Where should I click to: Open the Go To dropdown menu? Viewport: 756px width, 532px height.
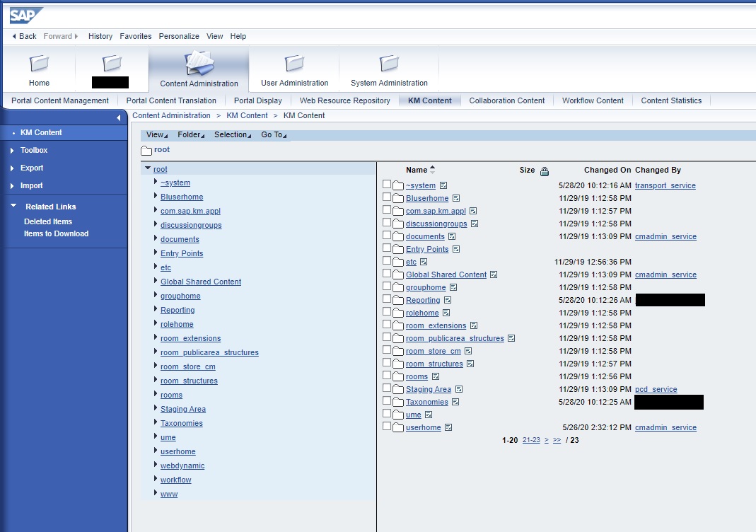pos(274,134)
